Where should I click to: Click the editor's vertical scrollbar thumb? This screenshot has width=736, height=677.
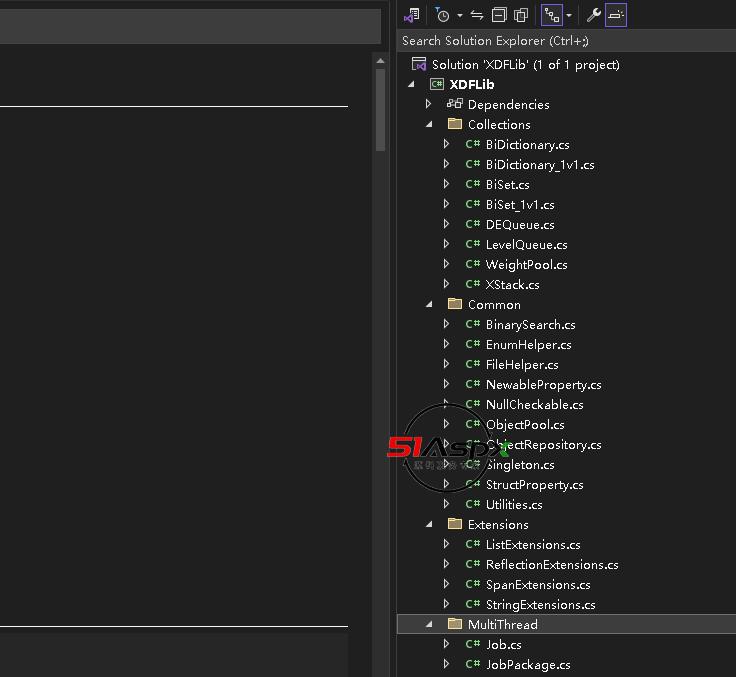coord(380,100)
